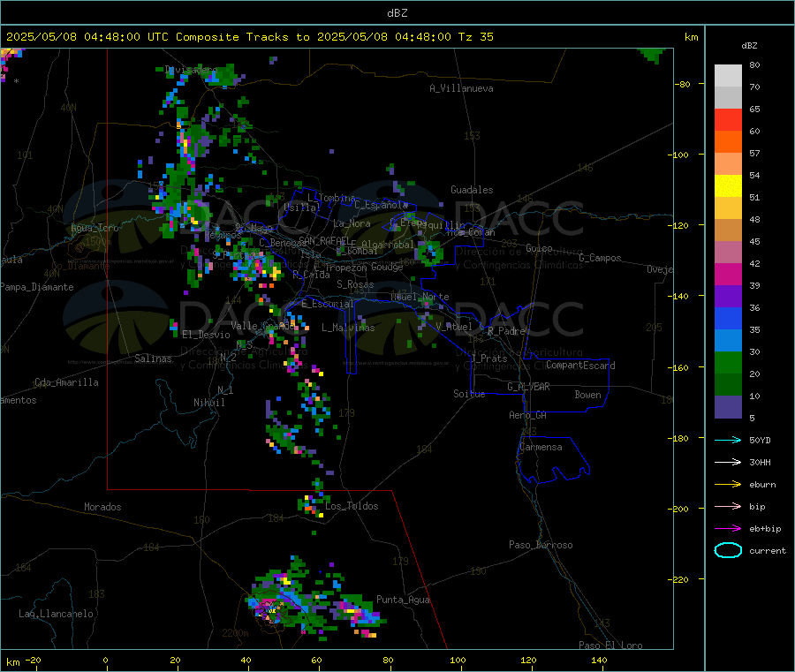Click the 0 km mark on horizontal axis
Image resolution: width=795 pixels, height=672 pixels.
point(106,660)
